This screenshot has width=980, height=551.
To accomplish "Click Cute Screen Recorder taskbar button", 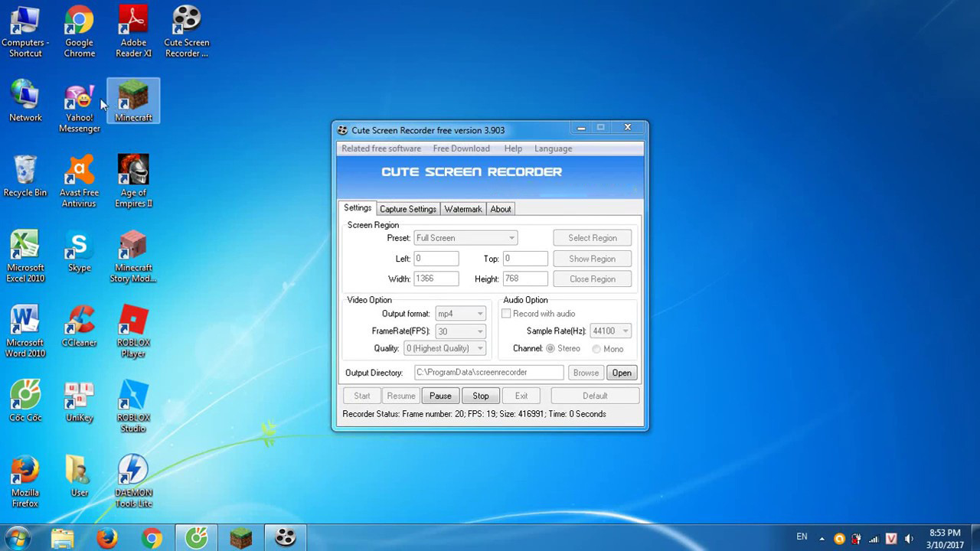I will point(286,538).
